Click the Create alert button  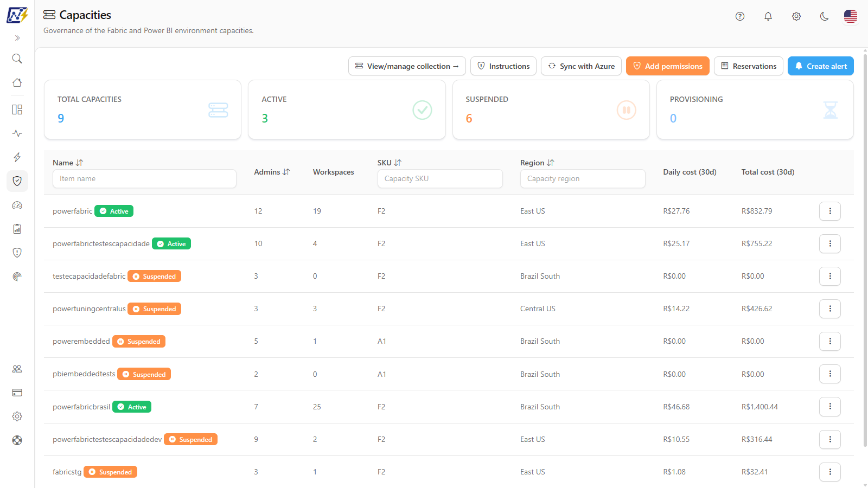(x=821, y=66)
